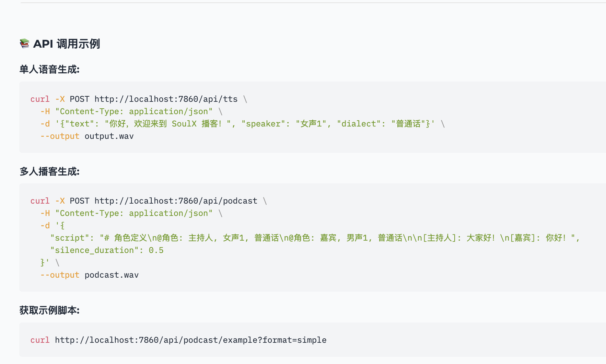606x364 pixels.
Task: Click the word curl in the TTS command
Action: pyautogui.click(x=40, y=99)
